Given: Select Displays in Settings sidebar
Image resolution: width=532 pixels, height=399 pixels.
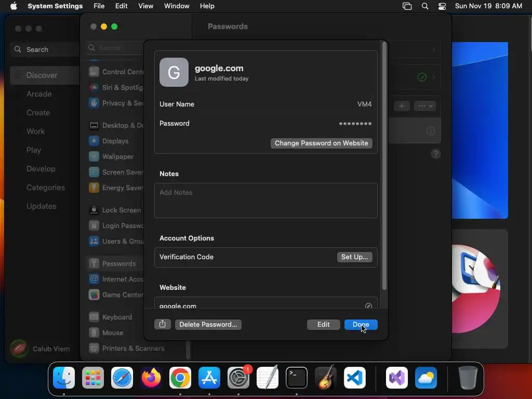Looking at the screenshot, I should click(114, 141).
